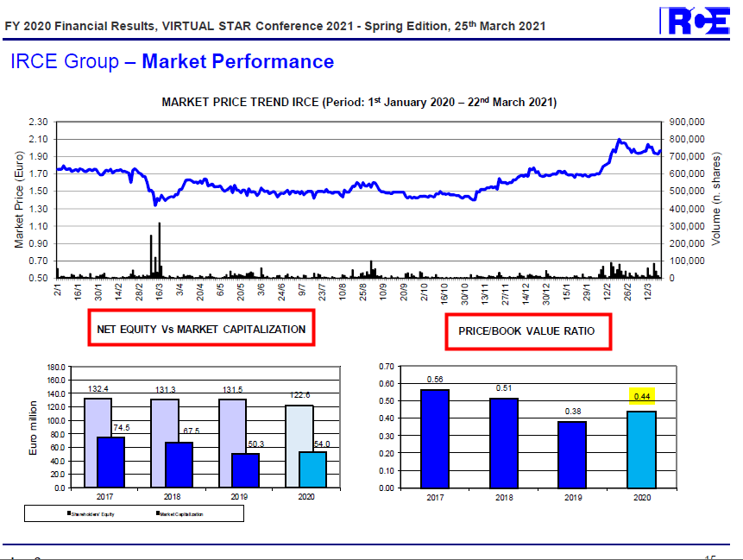Click the IRCE logo in the top corner
Image resolution: width=743 pixels, height=560 pixels.
tap(693, 22)
